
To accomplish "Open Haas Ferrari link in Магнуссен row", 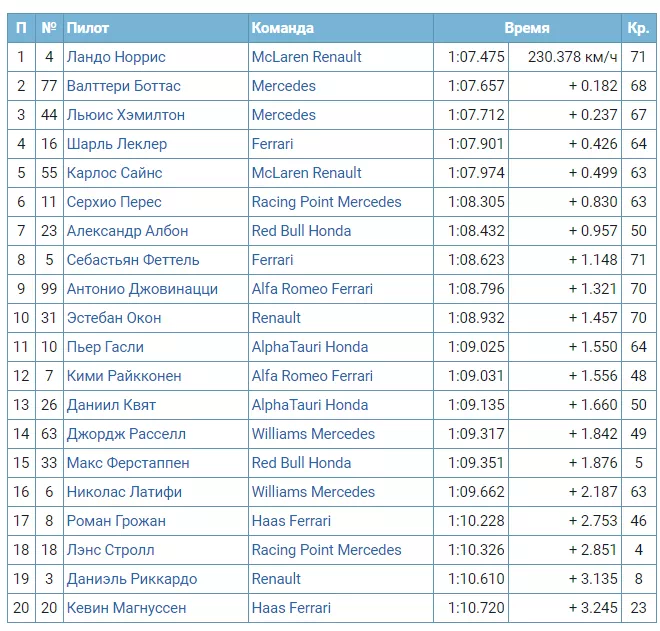I will tap(291, 608).
